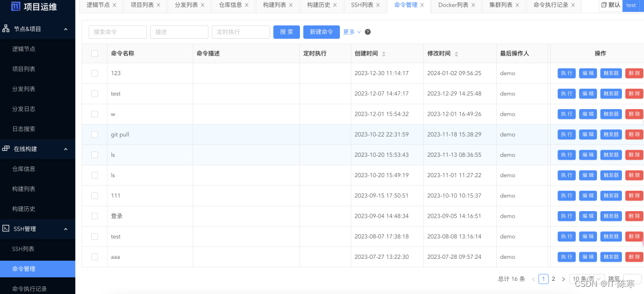Open 仓库信息 in the sidebar
This screenshot has width=644, height=294.
[24, 169]
